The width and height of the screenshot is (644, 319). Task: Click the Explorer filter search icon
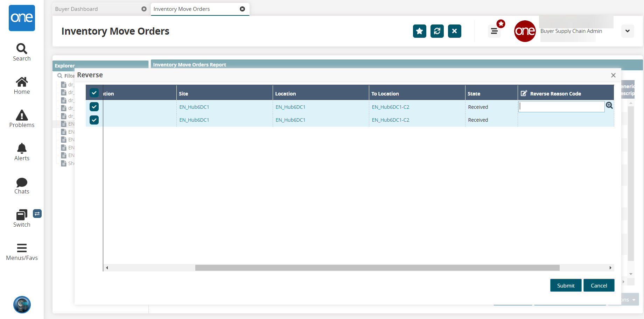point(60,76)
